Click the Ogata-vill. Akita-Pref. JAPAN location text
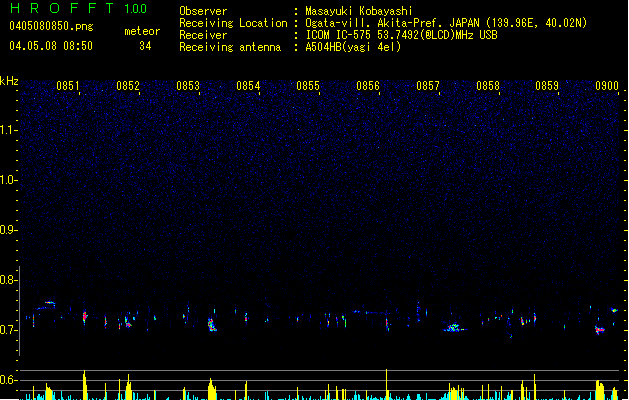 446,23
